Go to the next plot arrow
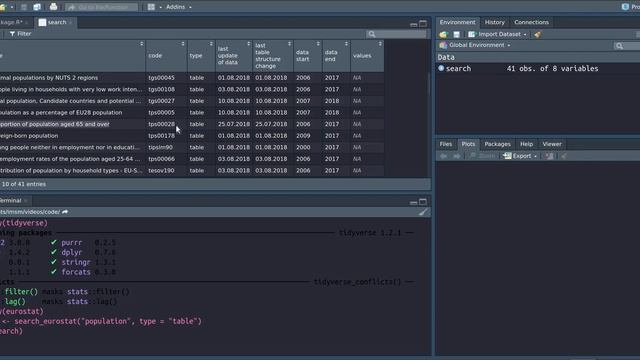 tap(457, 156)
